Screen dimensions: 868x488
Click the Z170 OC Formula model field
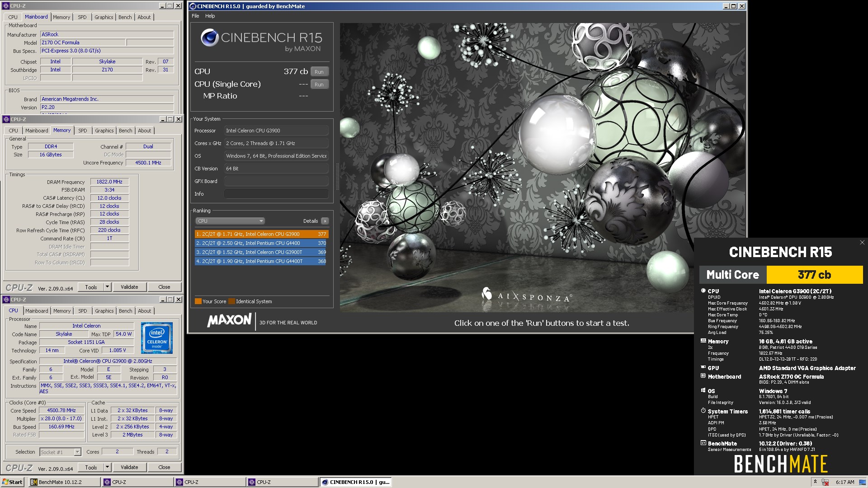point(83,42)
